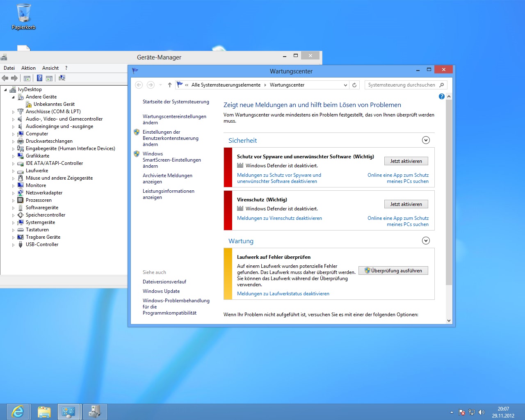Click Alle Systemsteuerungselemente breadcrumb
This screenshot has height=420, width=525.
(x=226, y=85)
